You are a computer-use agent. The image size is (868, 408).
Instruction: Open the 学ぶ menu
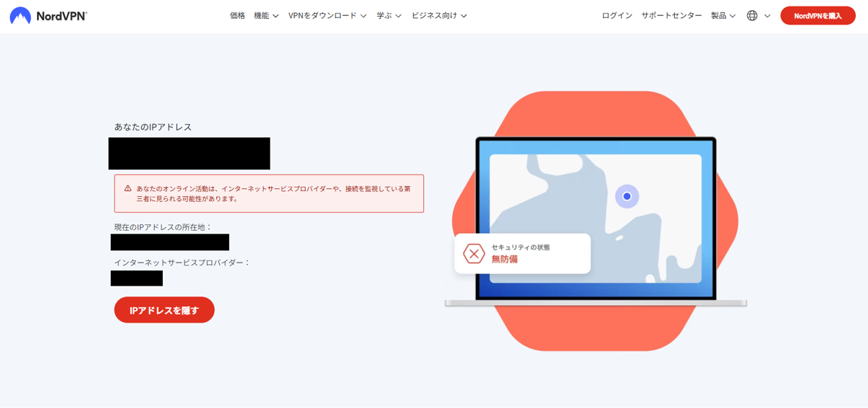point(389,15)
